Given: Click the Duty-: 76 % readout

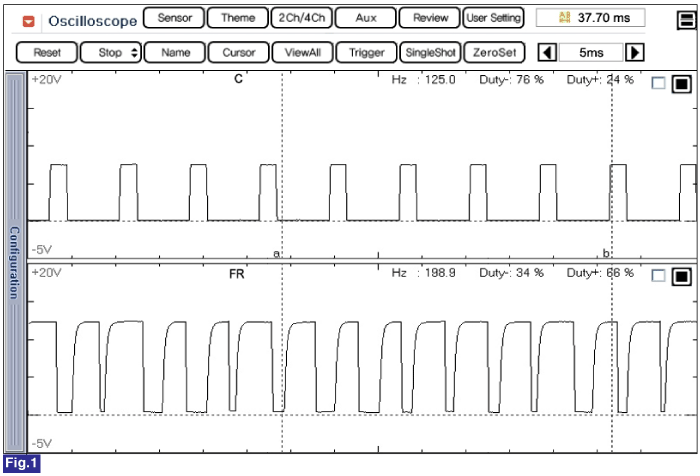Looking at the screenshot, I should [511, 80].
